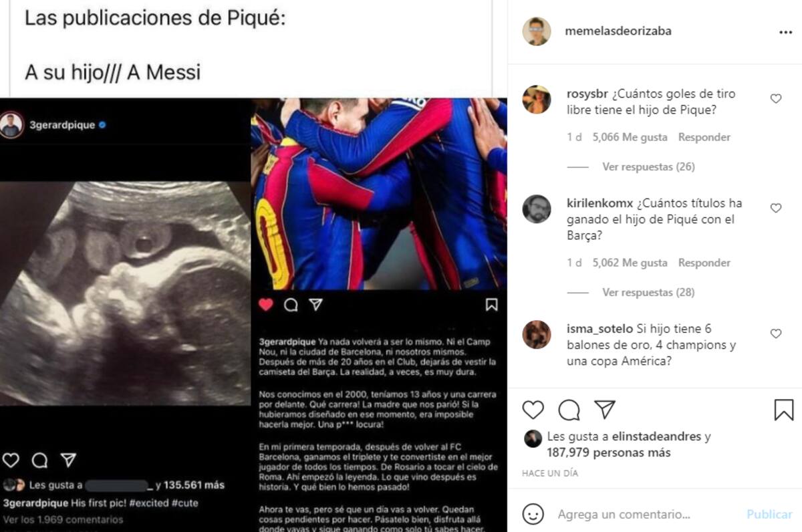Open the emoji picker smiley icon
The width and height of the screenshot is (802, 532).
point(533,514)
